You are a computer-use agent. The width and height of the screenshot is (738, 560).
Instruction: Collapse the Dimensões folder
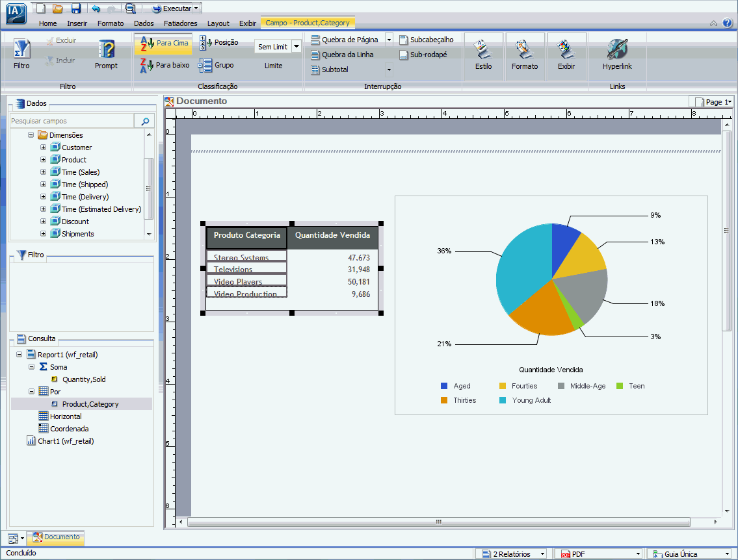tap(31, 135)
